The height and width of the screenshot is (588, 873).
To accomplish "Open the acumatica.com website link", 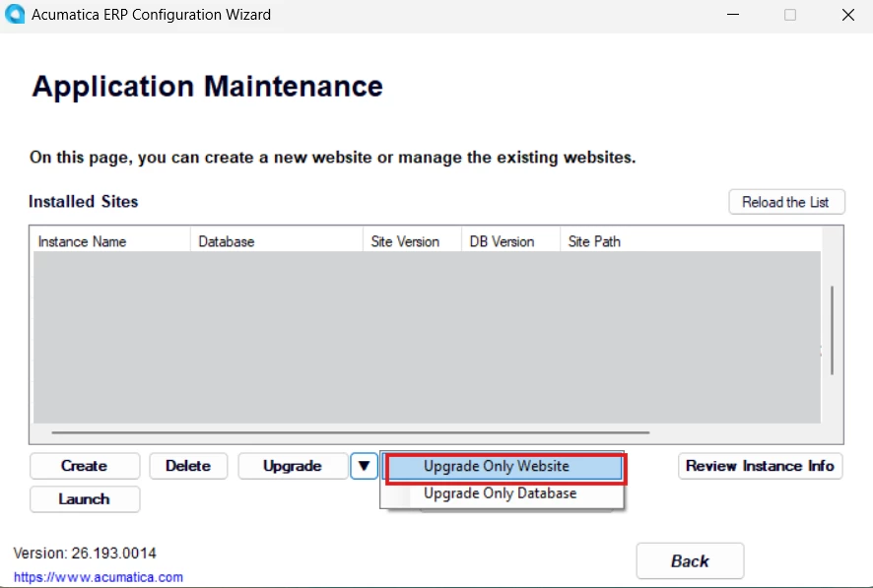I will pyautogui.click(x=99, y=577).
